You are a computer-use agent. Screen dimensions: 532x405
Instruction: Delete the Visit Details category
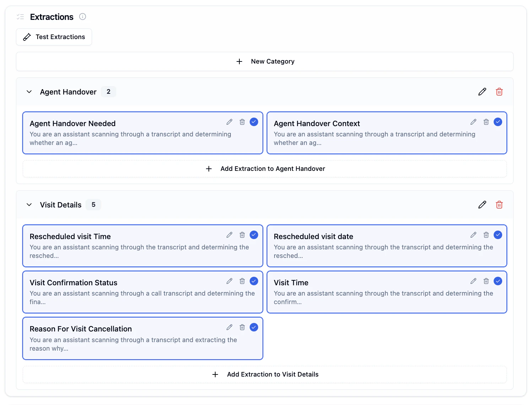pyautogui.click(x=499, y=205)
